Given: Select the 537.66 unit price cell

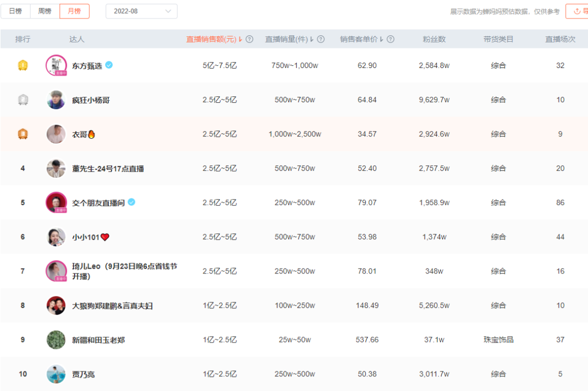Looking at the screenshot, I should coord(367,340).
